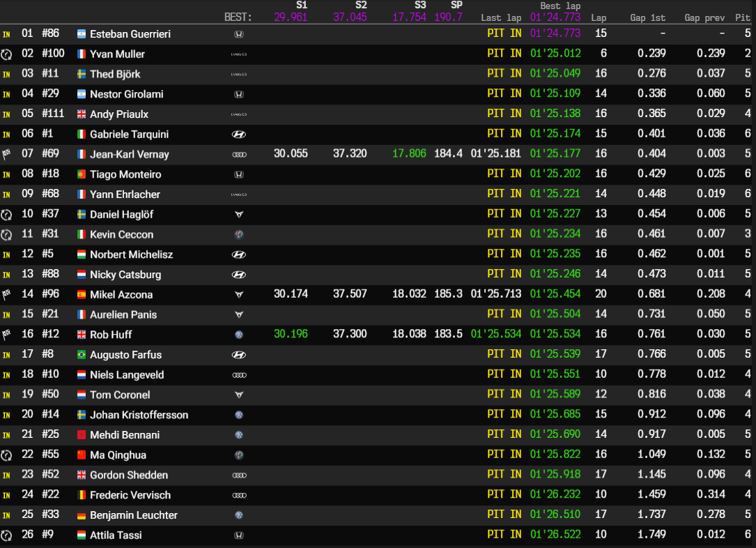Click the Honda logo on Esteban Guerrieri's row
The height and width of the screenshot is (548, 756).
pos(240,33)
